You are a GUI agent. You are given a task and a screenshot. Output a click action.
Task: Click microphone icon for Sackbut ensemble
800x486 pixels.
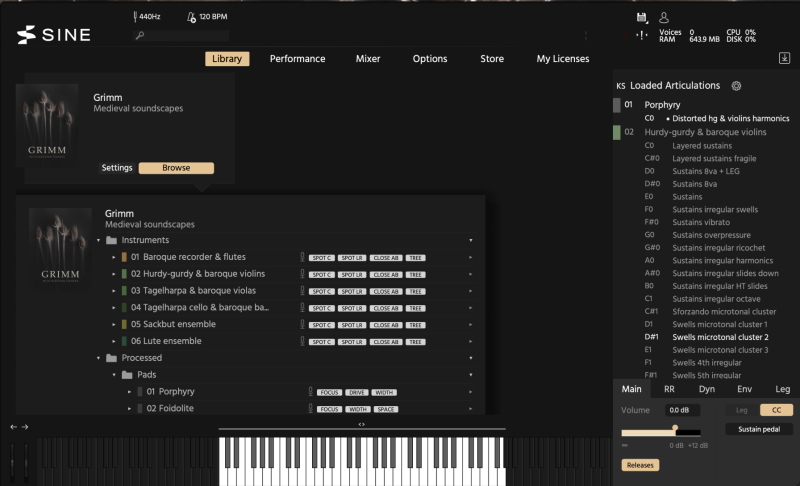click(x=302, y=324)
